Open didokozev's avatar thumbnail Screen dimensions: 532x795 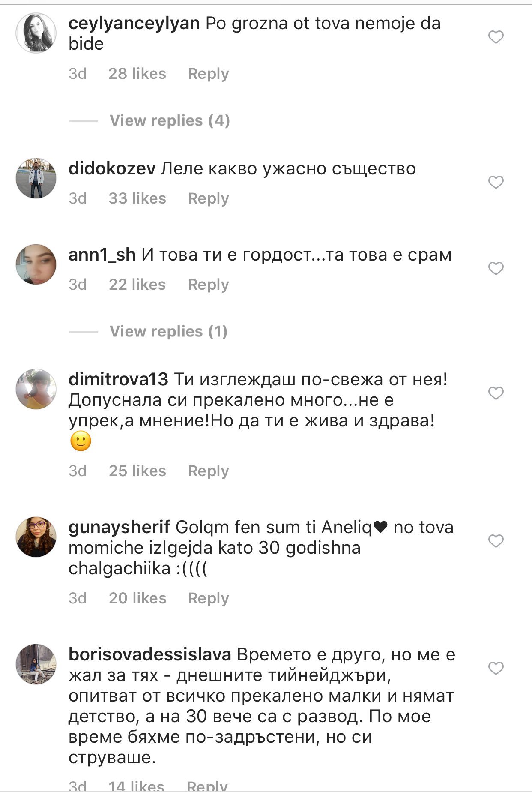(x=36, y=178)
